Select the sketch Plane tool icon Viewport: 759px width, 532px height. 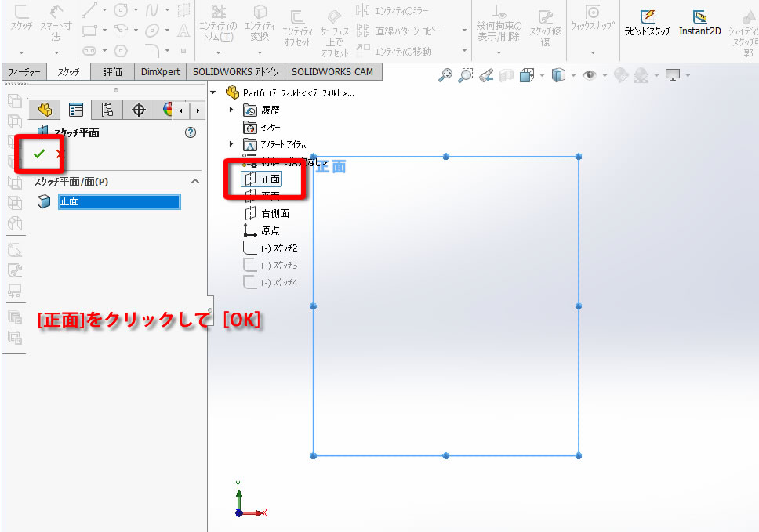click(x=183, y=9)
